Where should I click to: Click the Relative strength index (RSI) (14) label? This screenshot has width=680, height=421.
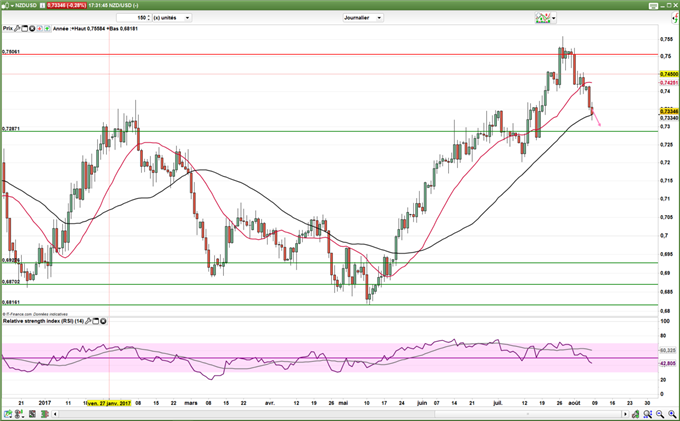click(x=43, y=321)
